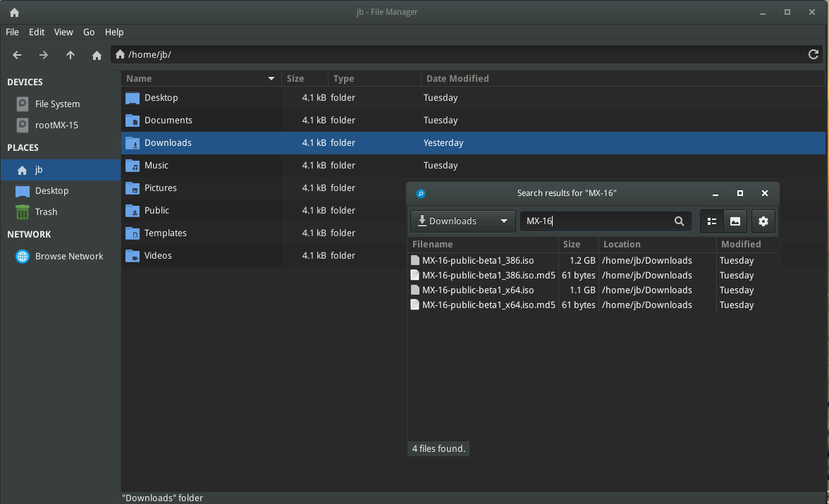The image size is (829, 504).
Task: Open home folder from the toolbar home icon
Action: pos(97,55)
